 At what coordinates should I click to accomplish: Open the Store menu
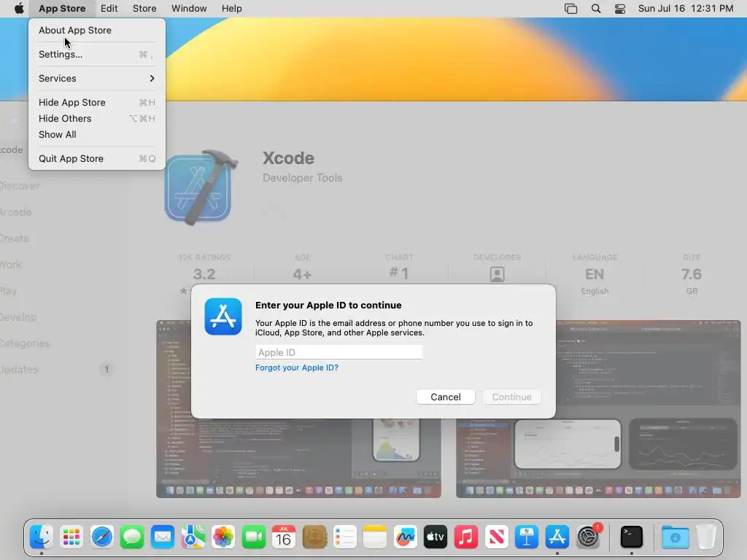click(144, 8)
